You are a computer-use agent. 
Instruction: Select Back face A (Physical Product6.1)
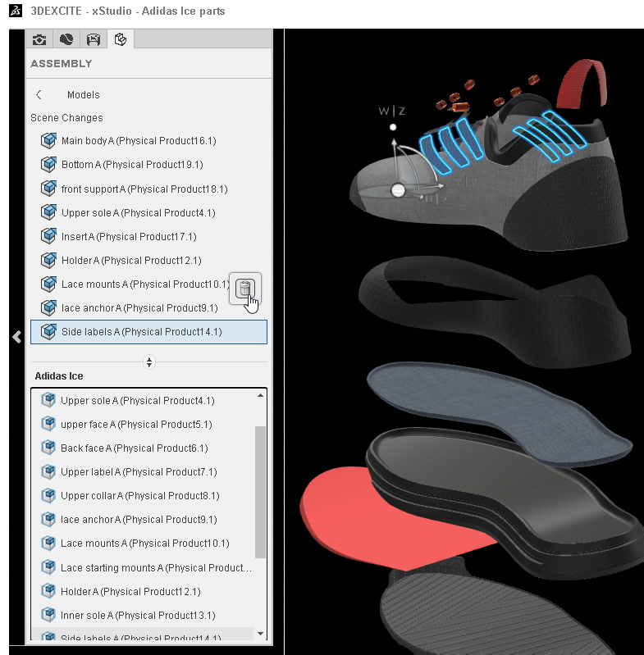[x=143, y=448]
